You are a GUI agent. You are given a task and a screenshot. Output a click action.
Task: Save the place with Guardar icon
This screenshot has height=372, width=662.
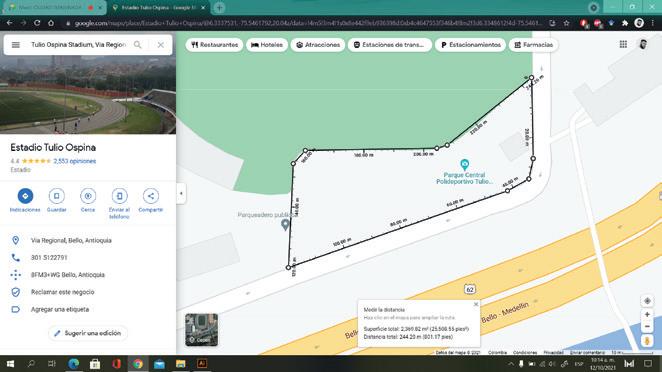(57, 196)
